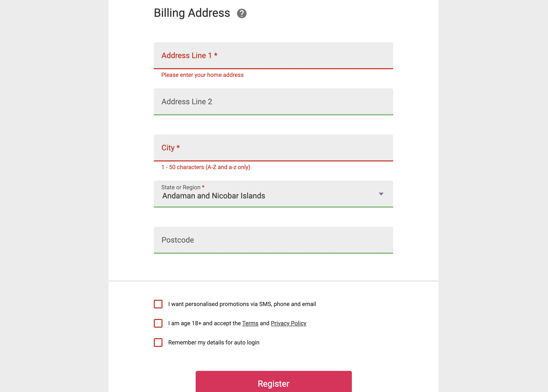Open the State or Region dropdown arrow
This screenshot has height=392, width=548.
(x=381, y=194)
